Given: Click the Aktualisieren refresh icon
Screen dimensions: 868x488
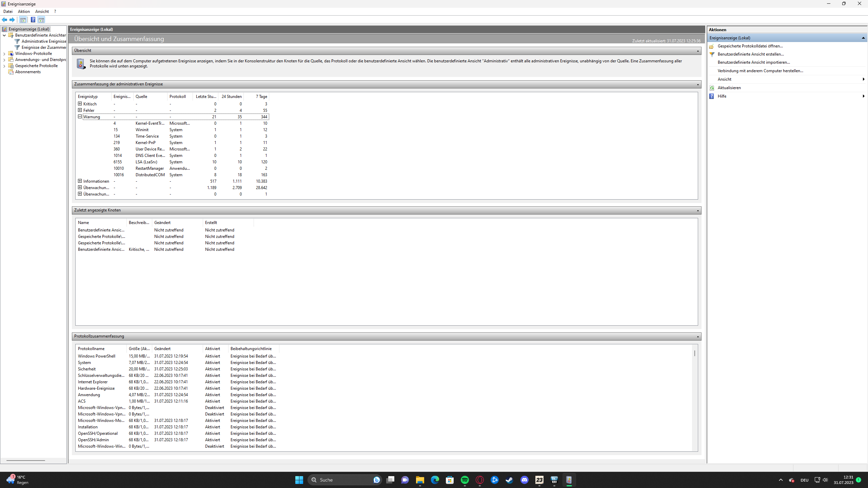Looking at the screenshot, I should point(712,87).
